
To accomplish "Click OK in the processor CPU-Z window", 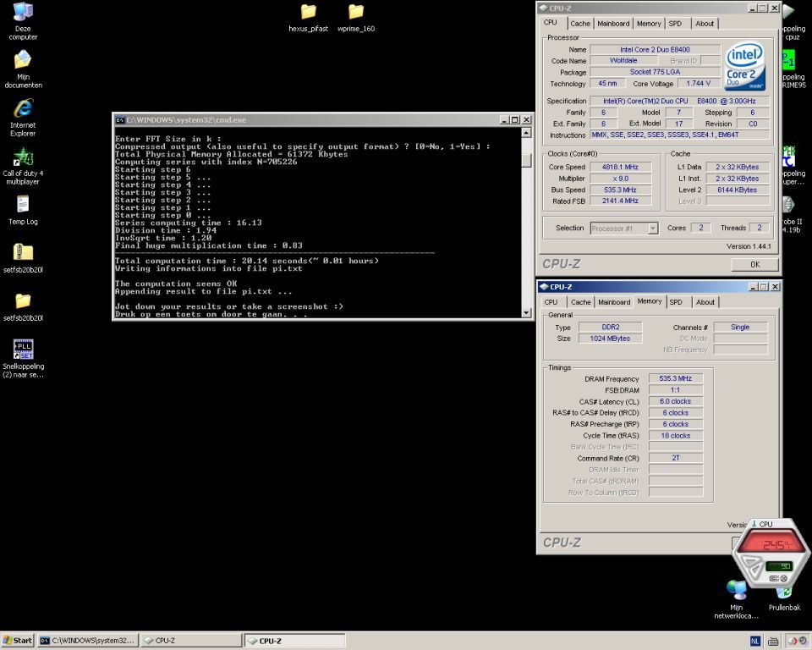I will point(755,264).
